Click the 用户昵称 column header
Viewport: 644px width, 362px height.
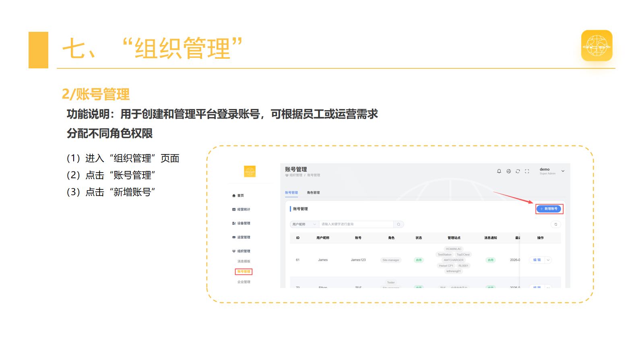(x=323, y=238)
